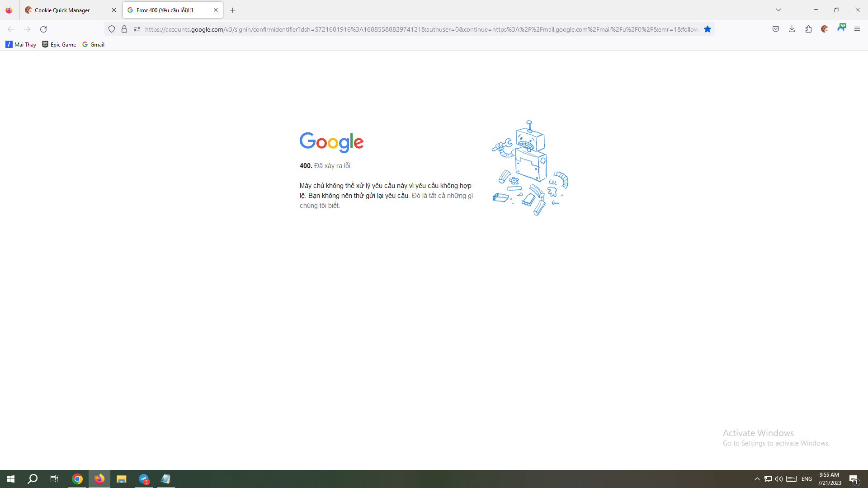Image resolution: width=868 pixels, height=488 pixels.
Task: Open the Firefox application hamburger menu
Action: tap(857, 29)
